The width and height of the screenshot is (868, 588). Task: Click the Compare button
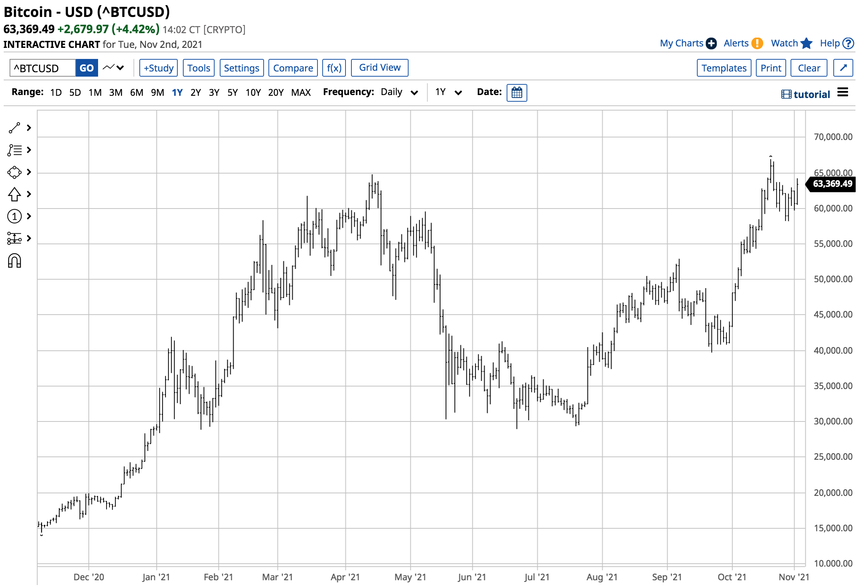pyautogui.click(x=294, y=68)
